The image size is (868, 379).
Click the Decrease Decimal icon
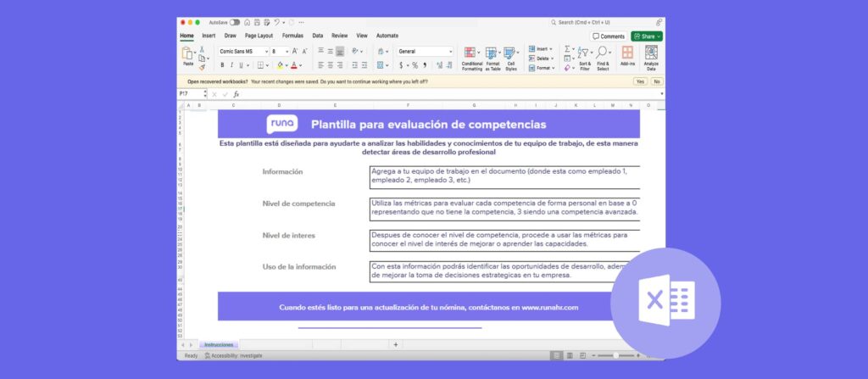point(449,65)
